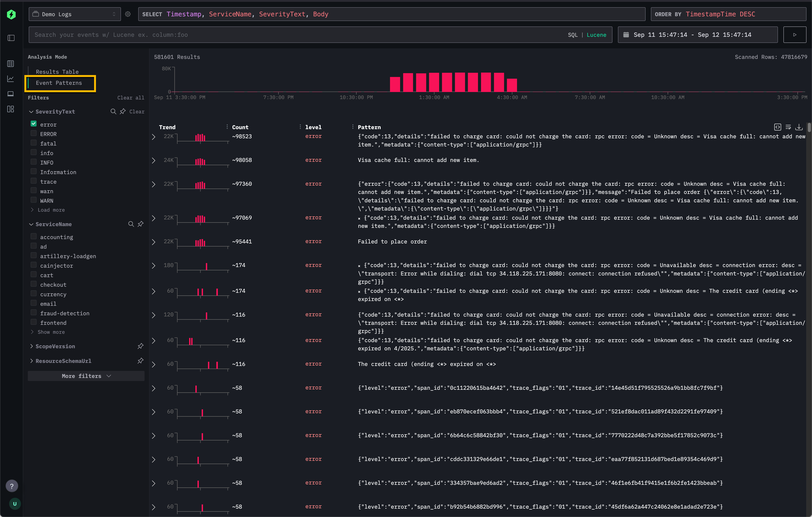Enable the fatal severity checkbox
This screenshot has width=812, height=517.
click(x=34, y=143)
